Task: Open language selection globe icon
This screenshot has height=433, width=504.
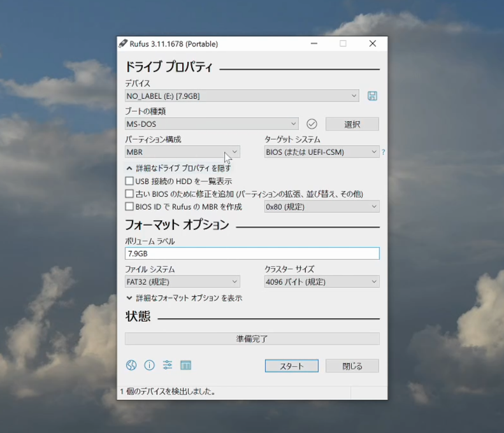Action: (131, 366)
